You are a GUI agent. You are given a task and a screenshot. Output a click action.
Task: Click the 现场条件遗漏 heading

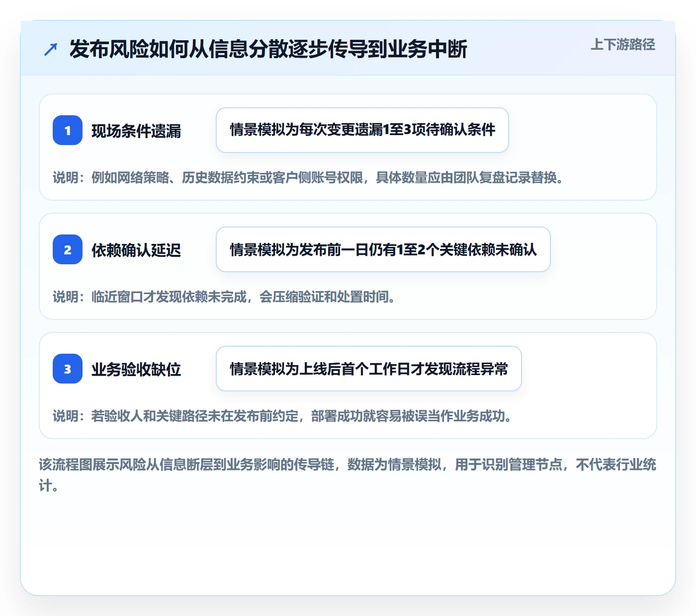pyautogui.click(x=136, y=131)
